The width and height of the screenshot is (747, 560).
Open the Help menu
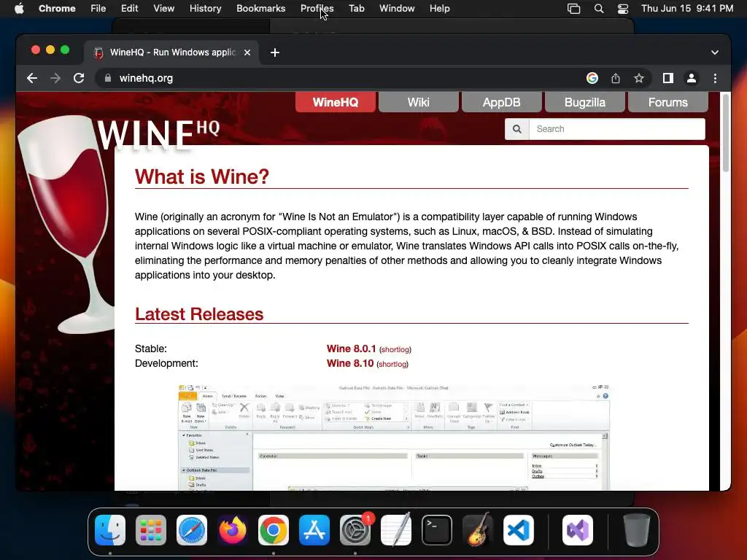[439, 9]
